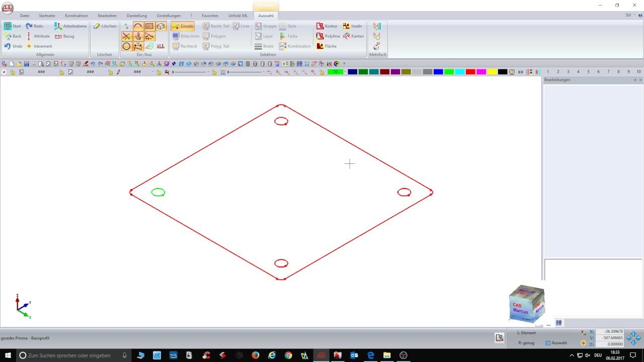
Task: Select the Inseln selection tool
Action: click(352, 26)
